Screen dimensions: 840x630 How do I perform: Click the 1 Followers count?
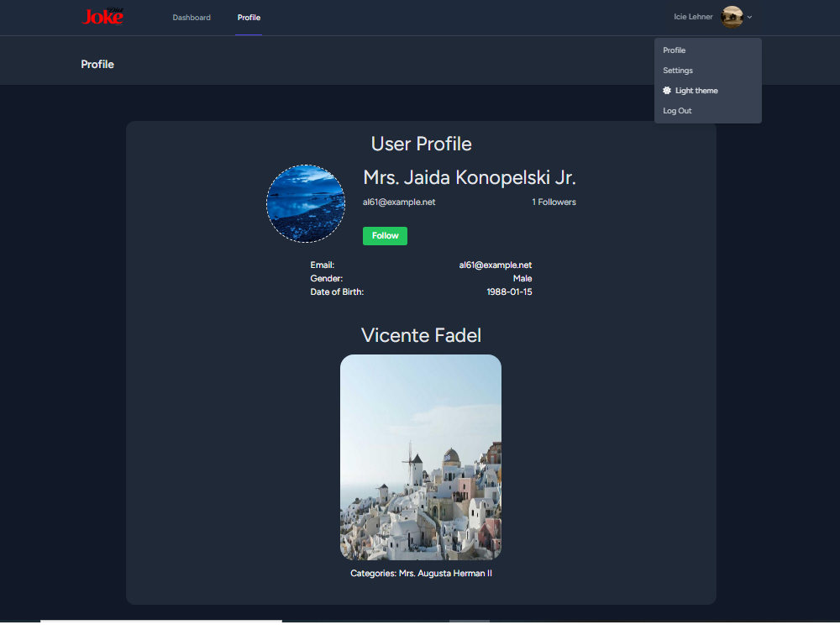(554, 202)
